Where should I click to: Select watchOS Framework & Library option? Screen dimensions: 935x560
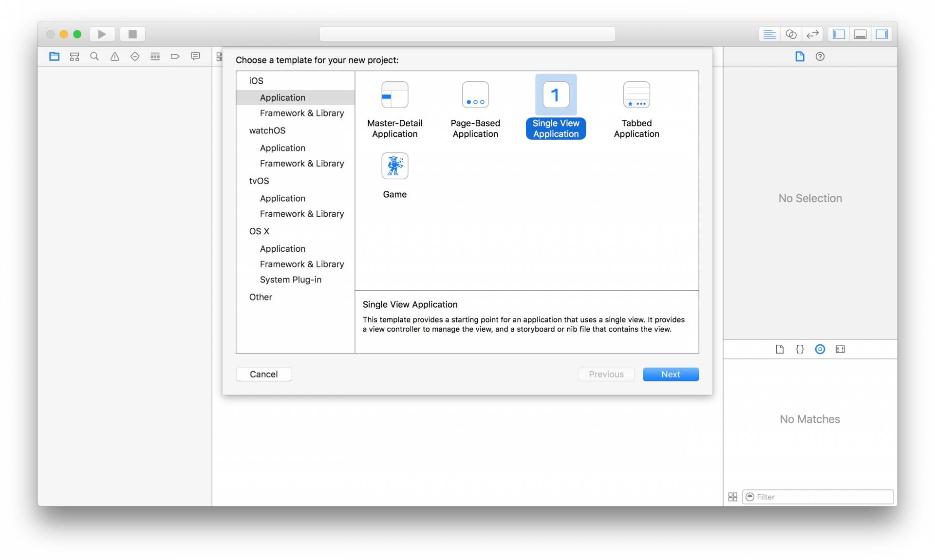pyautogui.click(x=302, y=163)
